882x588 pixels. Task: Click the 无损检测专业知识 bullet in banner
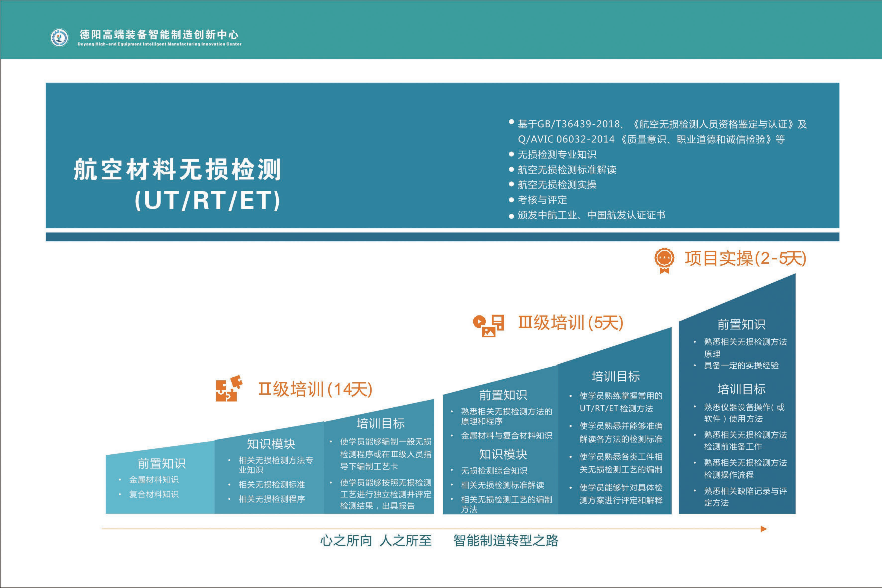pos(557,154)
